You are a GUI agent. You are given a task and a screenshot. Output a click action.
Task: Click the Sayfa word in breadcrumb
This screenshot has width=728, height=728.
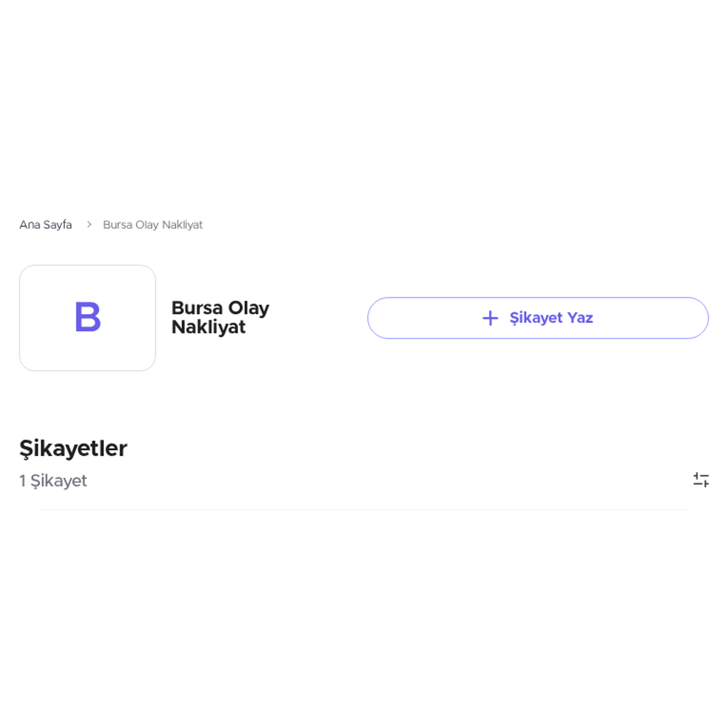(58, 224)
